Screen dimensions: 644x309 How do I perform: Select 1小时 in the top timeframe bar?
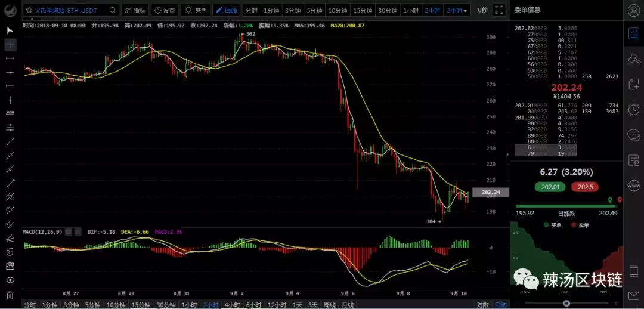411,10
